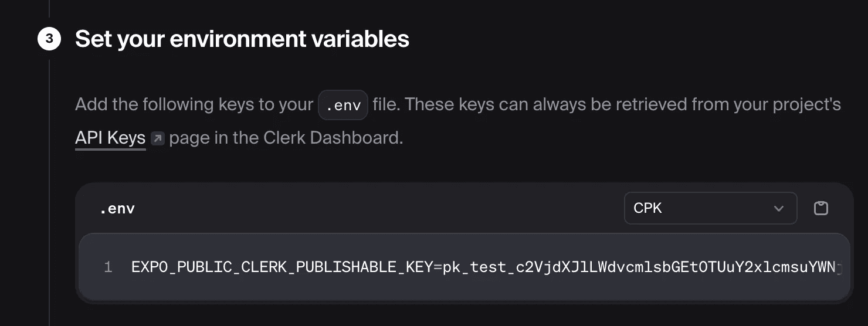Open the CPK key selector dropdown
Image resolution: width=868 pixels, height=326 pixels.
tap(710, 208)
